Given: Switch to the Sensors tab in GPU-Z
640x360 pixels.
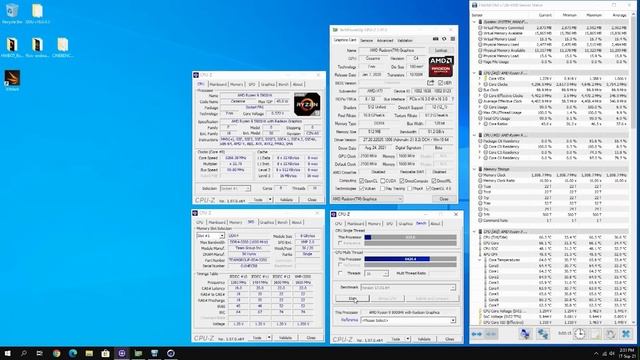Looking at the screenshot, I should [366, 40].
